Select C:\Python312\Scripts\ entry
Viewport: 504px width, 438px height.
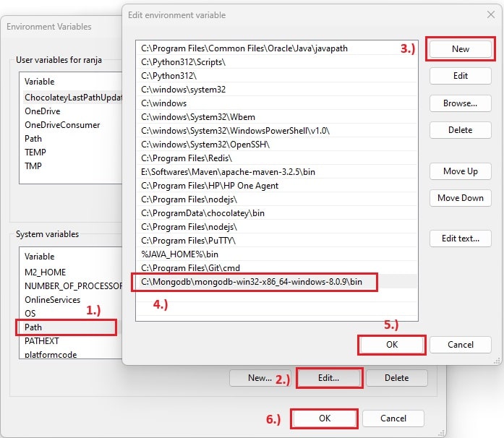click(276, 62)
